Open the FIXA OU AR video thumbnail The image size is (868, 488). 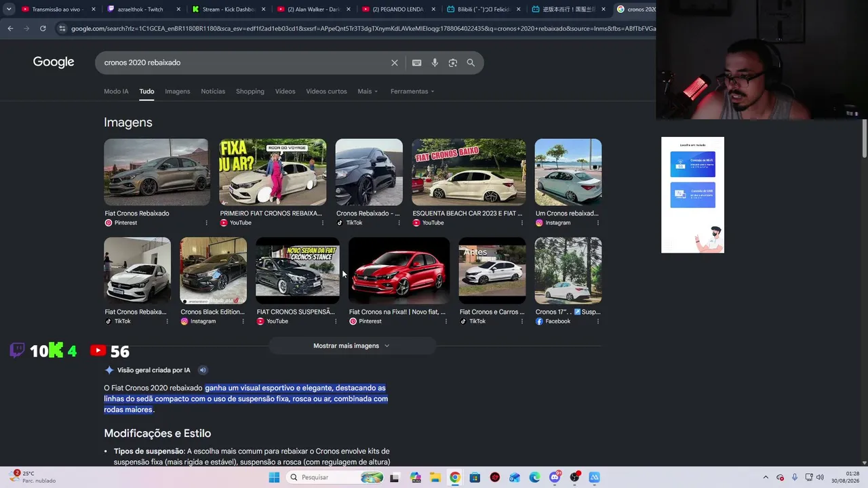pyautogui.click(x=273, y=172)
